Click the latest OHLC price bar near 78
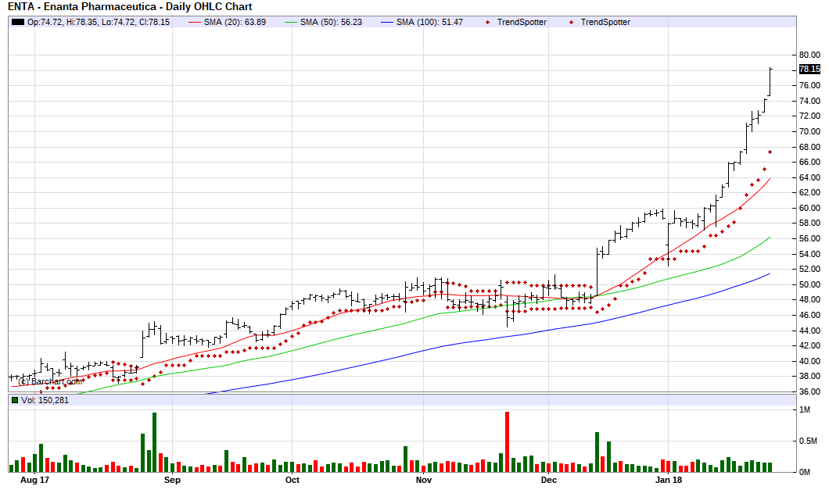 (770, 82)
